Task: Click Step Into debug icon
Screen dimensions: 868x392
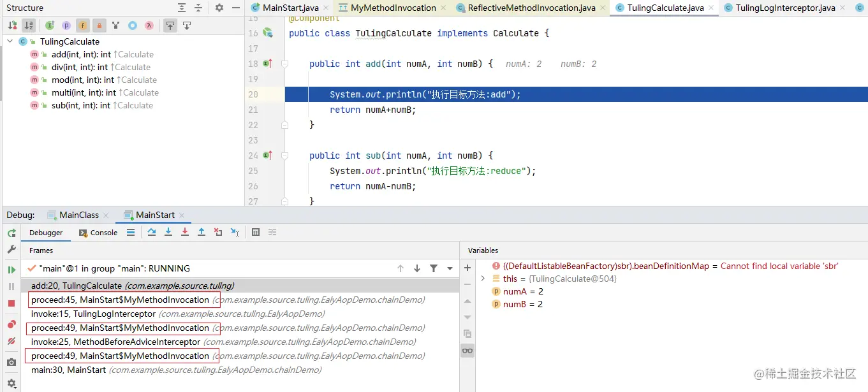Action: 168,233
